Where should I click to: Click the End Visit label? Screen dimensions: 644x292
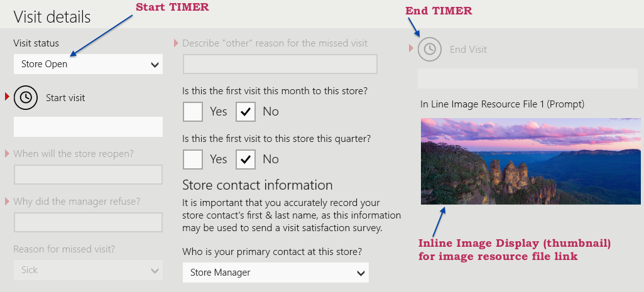[x=468, y=49]
